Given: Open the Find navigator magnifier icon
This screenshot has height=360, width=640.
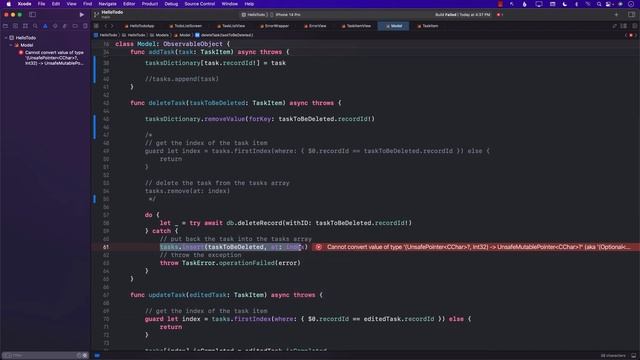Looking at the screenshot, I should (x=35, y=26).
